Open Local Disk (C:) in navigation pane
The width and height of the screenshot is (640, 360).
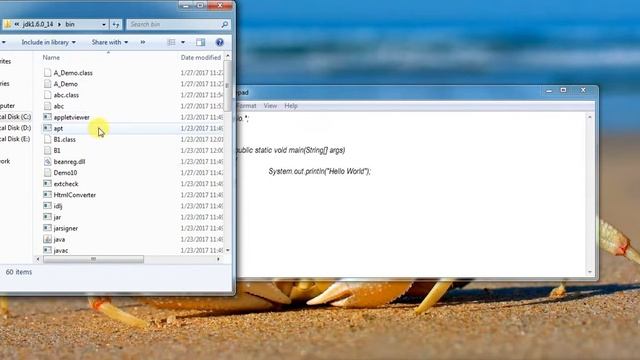point(16,117)
